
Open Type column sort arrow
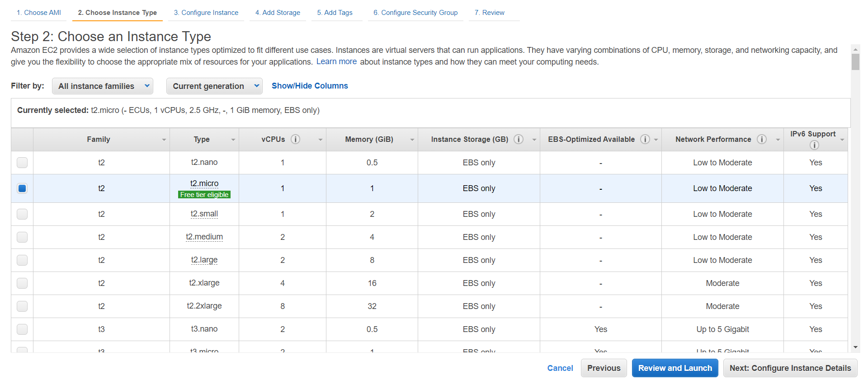(233, 140)
